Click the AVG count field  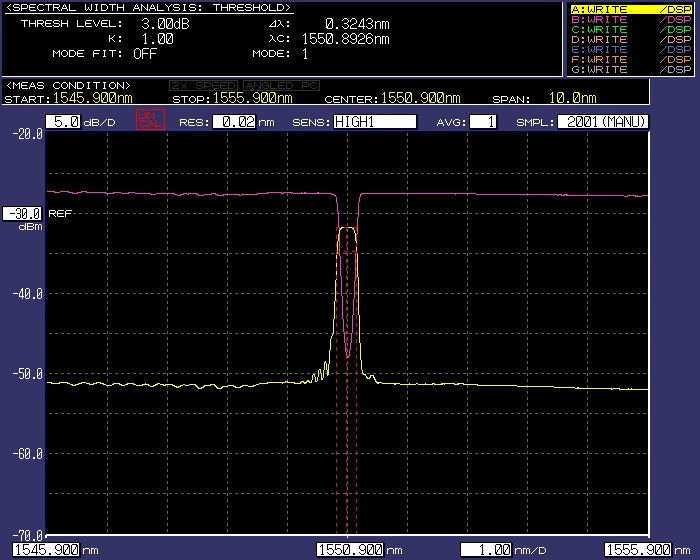pos(482,122)
